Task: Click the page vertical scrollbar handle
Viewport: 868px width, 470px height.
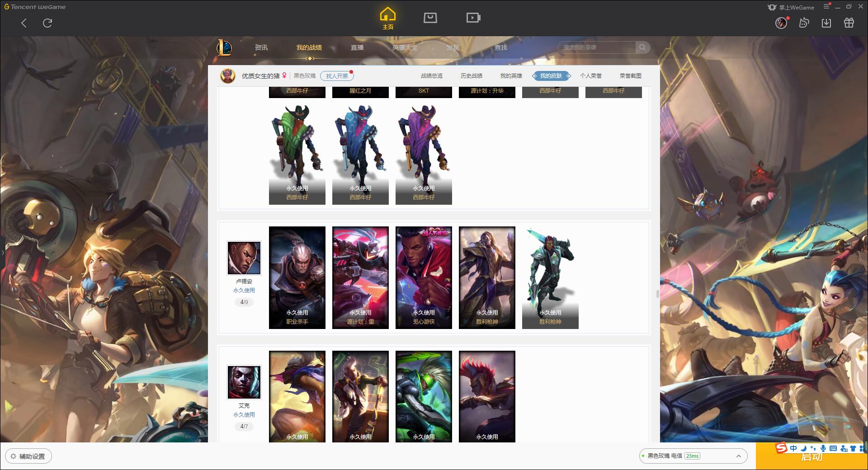Action: 658,294
